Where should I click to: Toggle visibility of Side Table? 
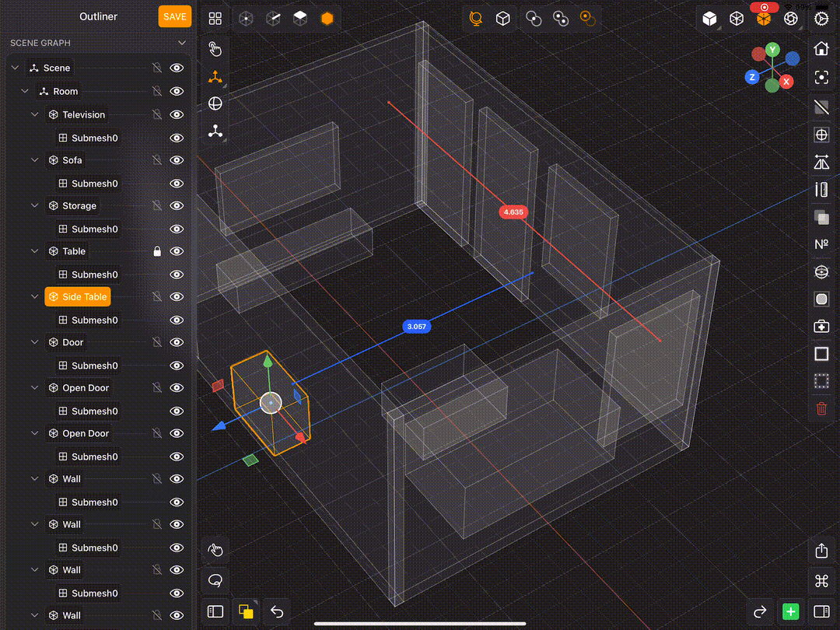177,297
